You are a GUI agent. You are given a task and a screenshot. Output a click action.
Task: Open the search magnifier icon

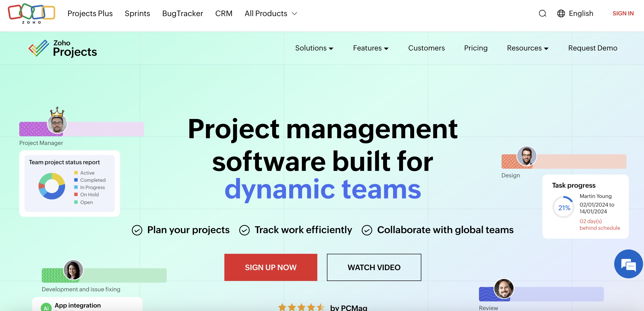click(542, 13)
